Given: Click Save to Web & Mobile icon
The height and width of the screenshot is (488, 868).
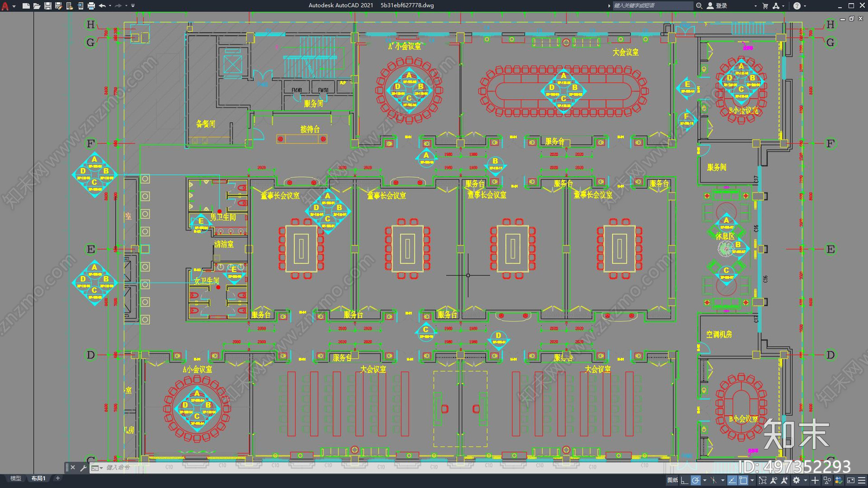Looking at the screenshot, I should pyautogui.click(x=80, y=6).
